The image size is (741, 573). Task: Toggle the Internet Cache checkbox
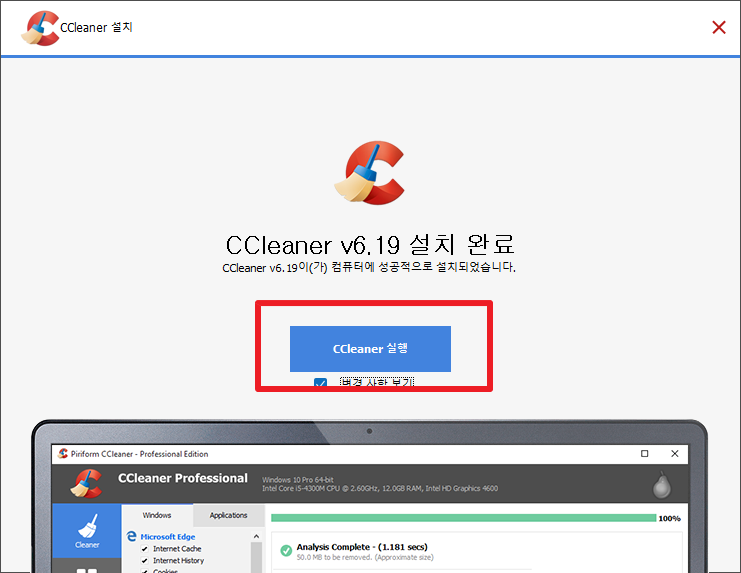click(145, 549)
